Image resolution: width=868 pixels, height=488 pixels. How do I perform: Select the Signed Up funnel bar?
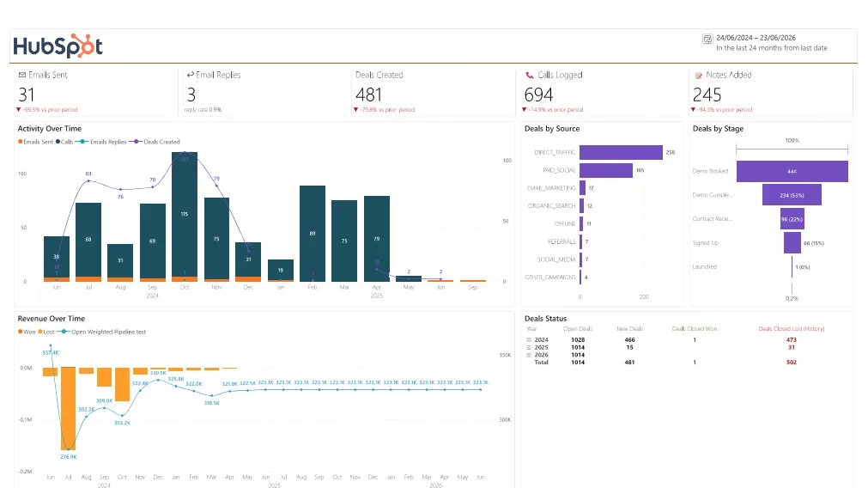point(792,242)
